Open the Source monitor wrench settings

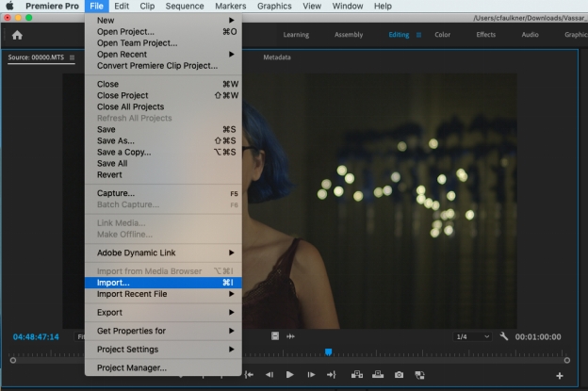(x=504, y=336)
